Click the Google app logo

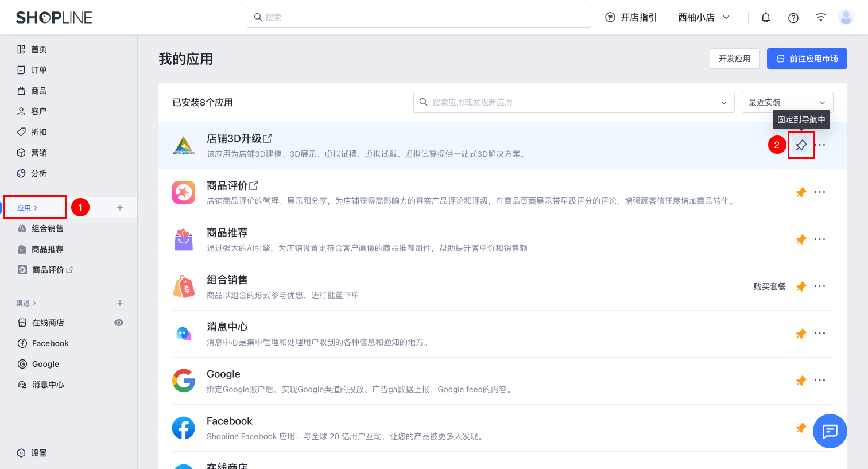point(184,381)
